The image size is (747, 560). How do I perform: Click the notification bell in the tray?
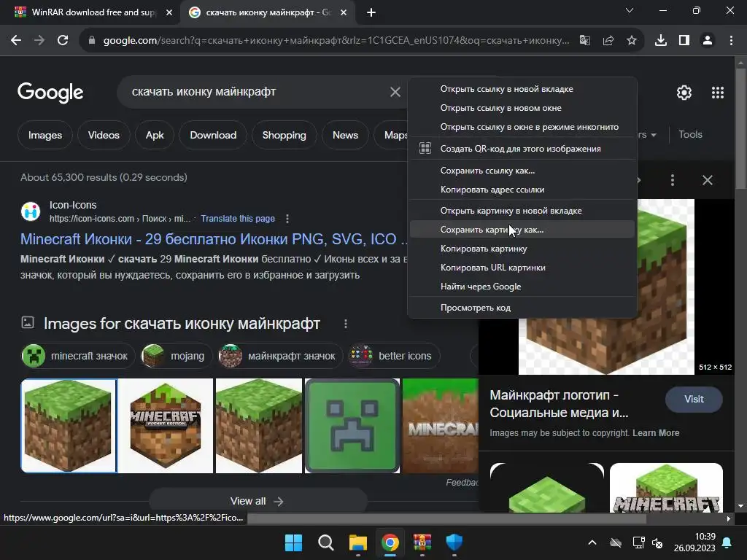pos(727,542)
